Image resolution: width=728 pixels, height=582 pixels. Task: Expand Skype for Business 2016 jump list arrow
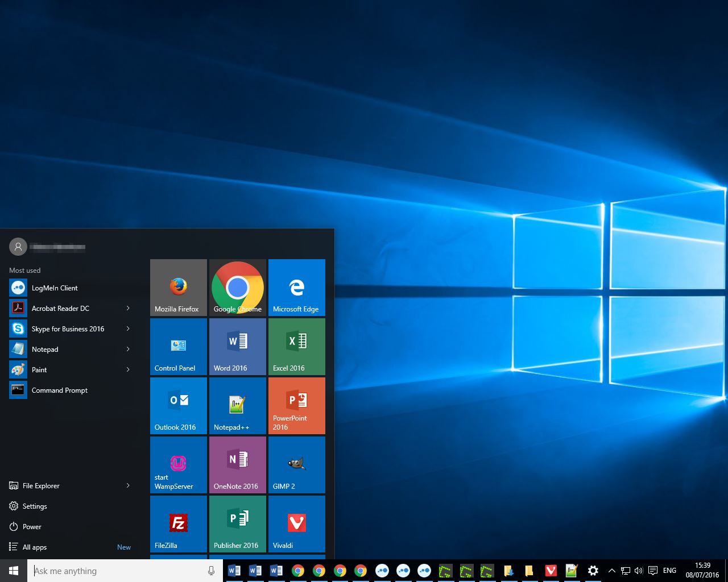pyautogui.click(x=128, y=329)
